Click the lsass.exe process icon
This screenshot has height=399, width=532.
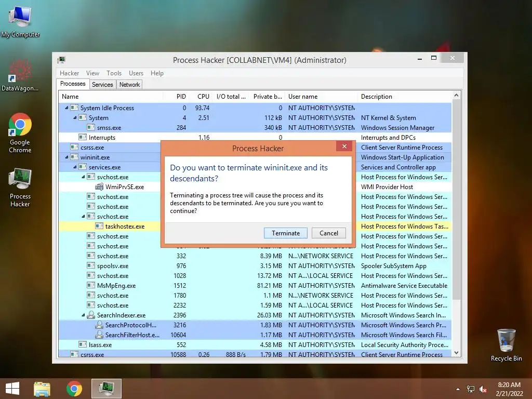83,344
